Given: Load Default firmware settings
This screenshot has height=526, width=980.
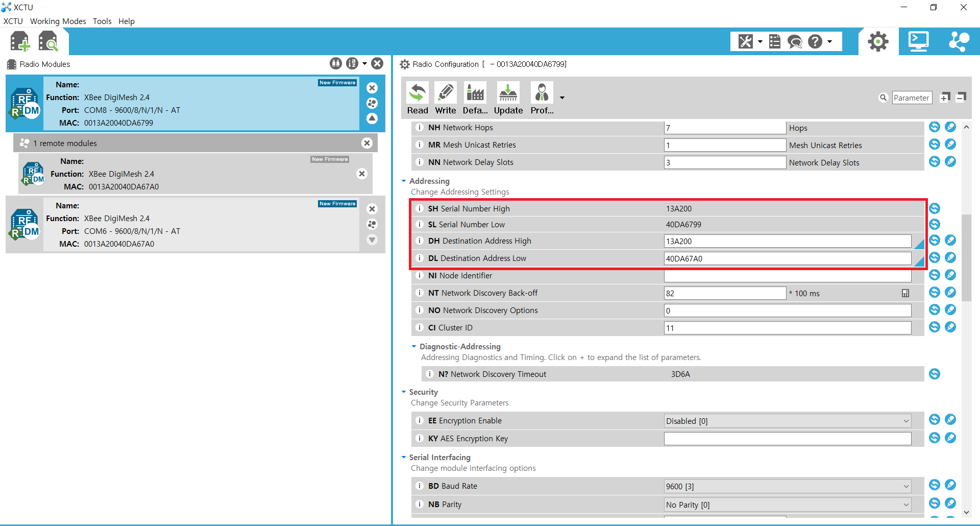Looking at the screenshot, I should [475, 98].
